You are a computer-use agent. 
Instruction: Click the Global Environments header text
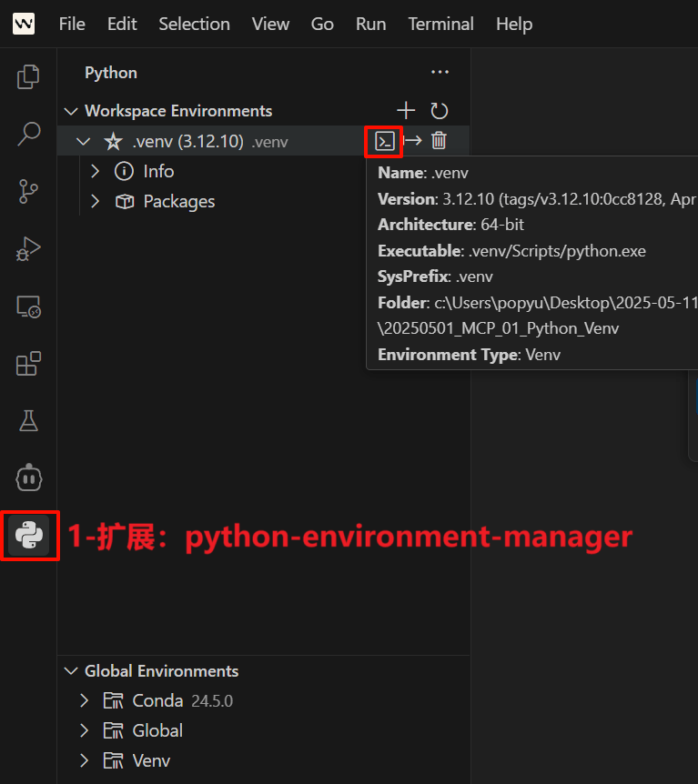162,671
